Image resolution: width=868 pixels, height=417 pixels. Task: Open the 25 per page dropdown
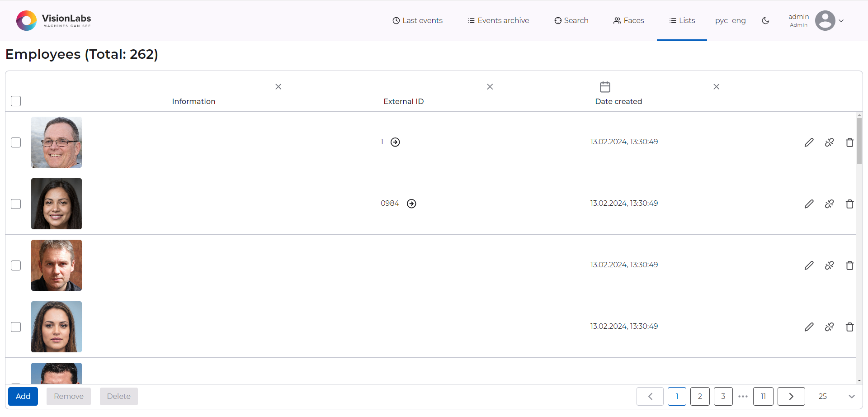[836, 396]
